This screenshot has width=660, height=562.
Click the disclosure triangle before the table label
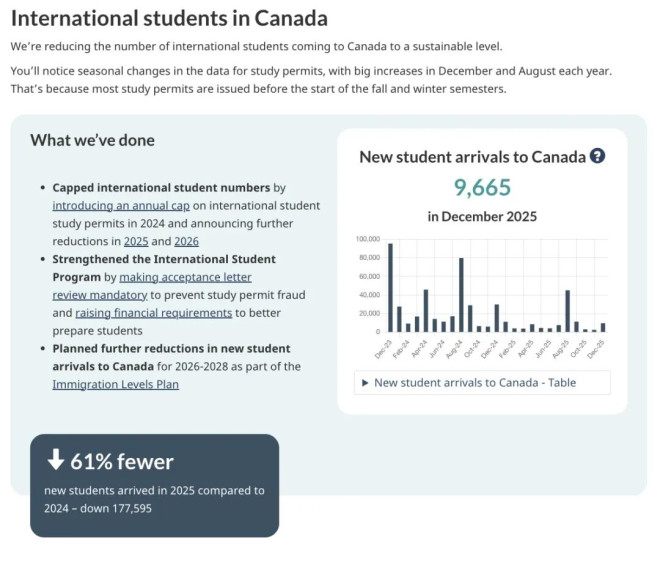point(365,382)
